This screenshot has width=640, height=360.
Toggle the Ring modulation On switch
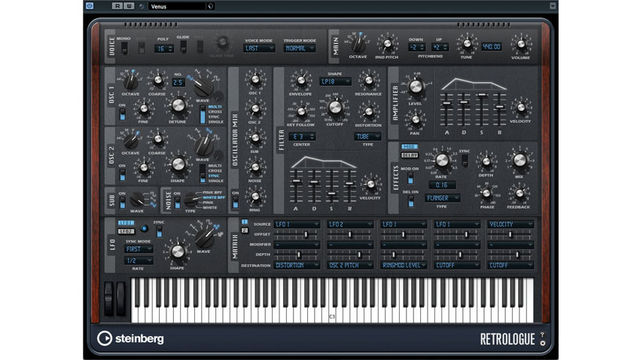(x=235, y=202)
